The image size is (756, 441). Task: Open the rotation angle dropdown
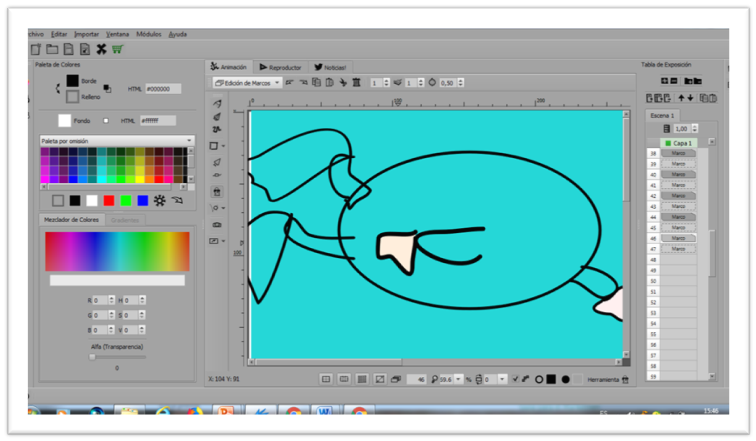tap(502, 379)
